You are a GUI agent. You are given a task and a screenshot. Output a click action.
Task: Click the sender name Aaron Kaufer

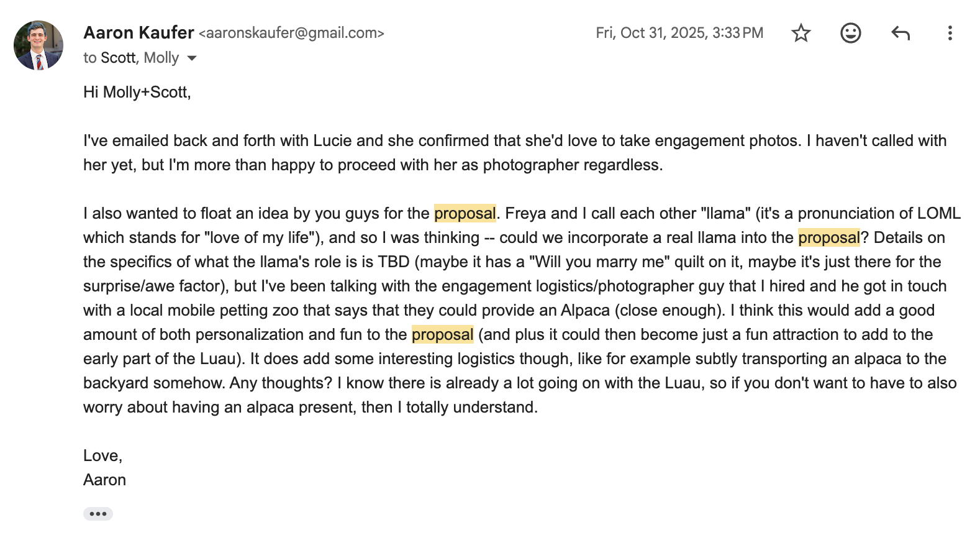138,32
